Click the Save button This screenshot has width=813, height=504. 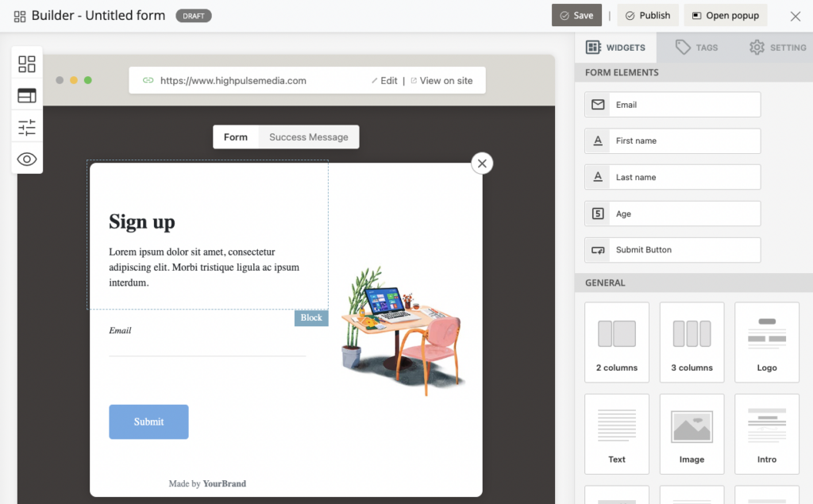(x=576, y=15)
